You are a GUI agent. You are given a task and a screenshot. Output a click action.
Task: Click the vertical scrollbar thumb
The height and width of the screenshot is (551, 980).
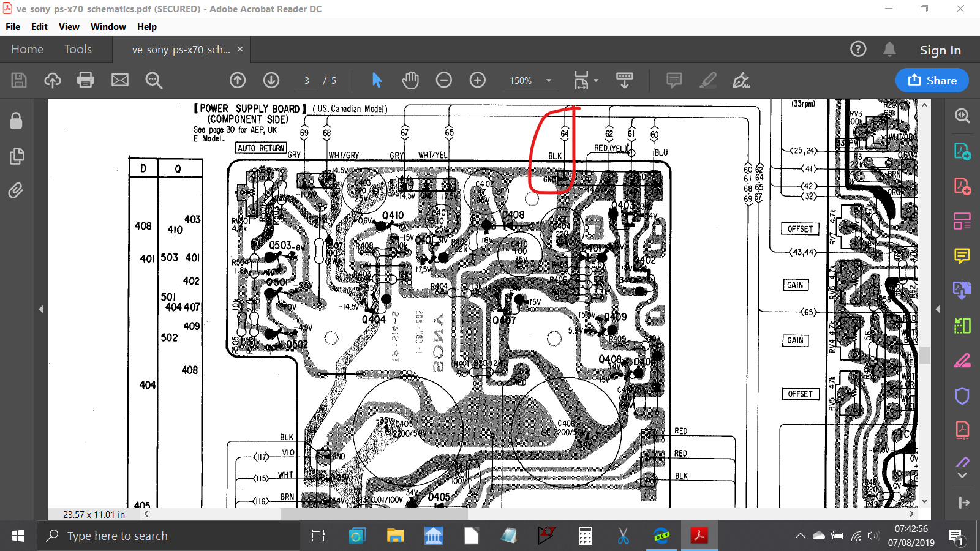925,355
